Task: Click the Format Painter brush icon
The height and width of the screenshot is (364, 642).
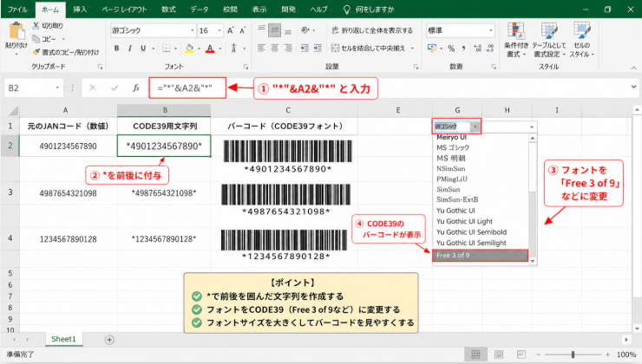Action: (36, 52)
